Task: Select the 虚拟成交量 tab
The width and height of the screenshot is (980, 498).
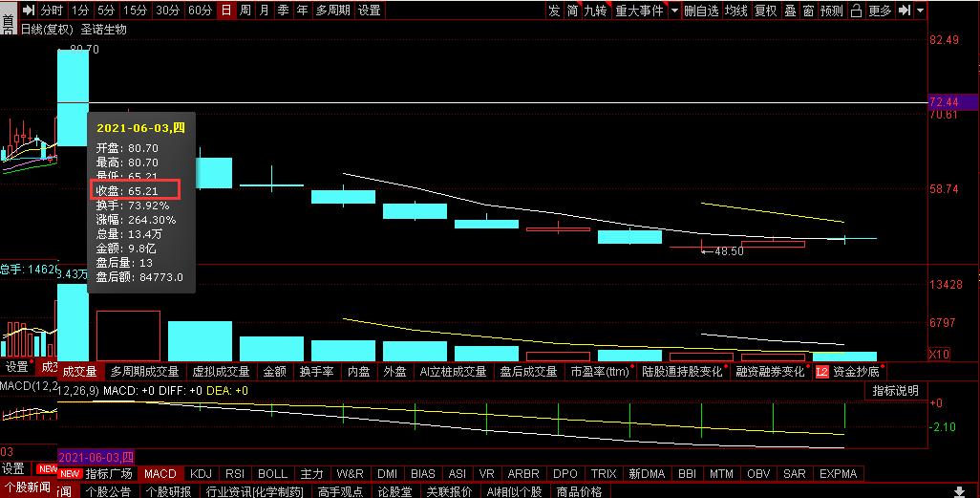Action: pos(221,372)
